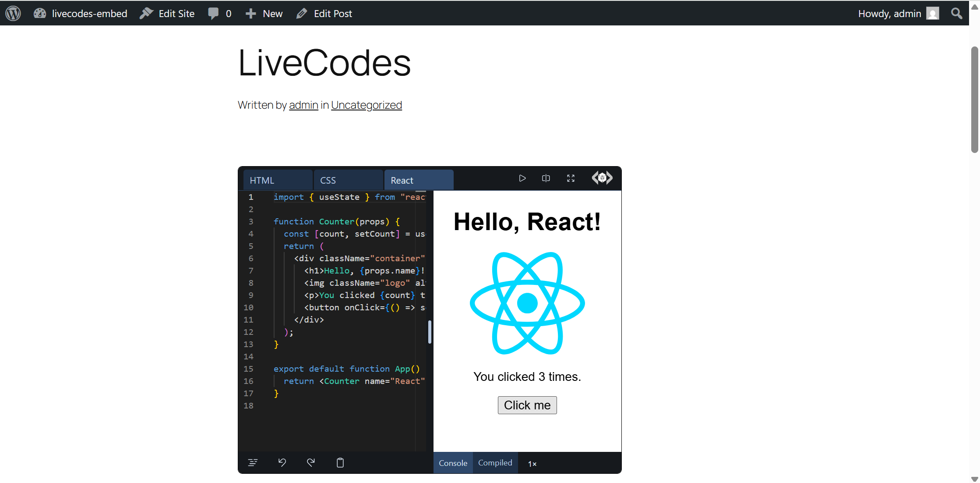The height and width of the screenshot is (483, 980).
Task: Click the redo icon in editor toolbar
Action: 311,462
